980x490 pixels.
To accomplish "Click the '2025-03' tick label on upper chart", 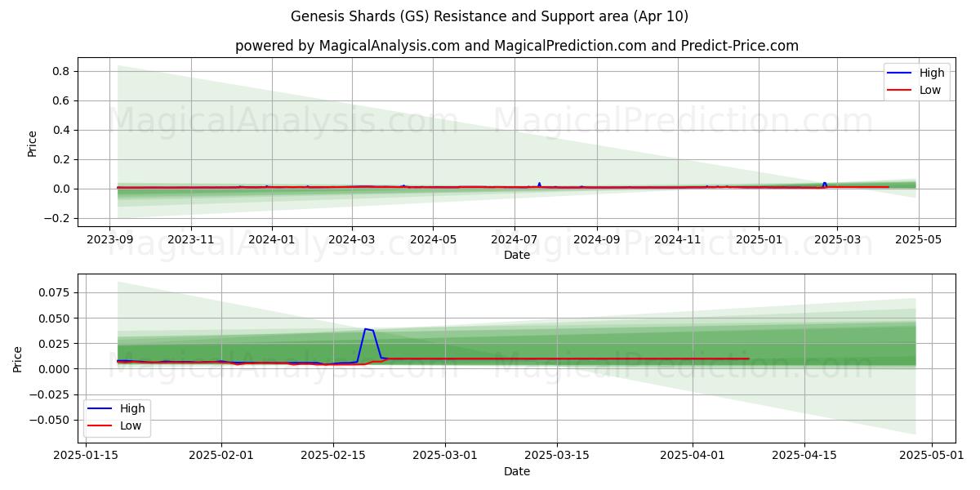I will (836, 239).
